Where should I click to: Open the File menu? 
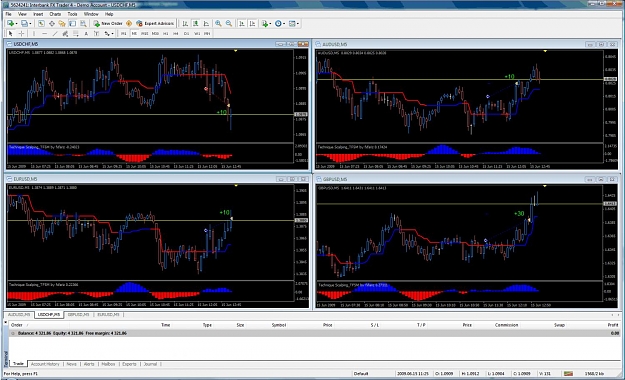point(8,14)
